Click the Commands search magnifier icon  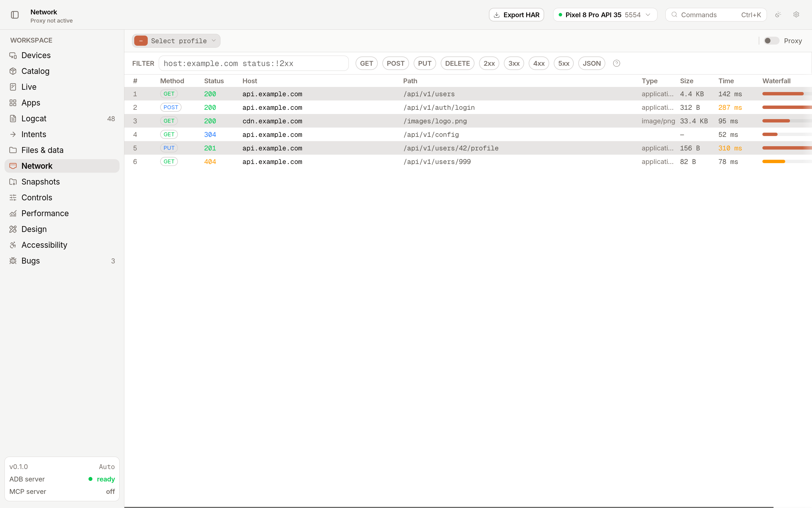[x=674, y=15]
